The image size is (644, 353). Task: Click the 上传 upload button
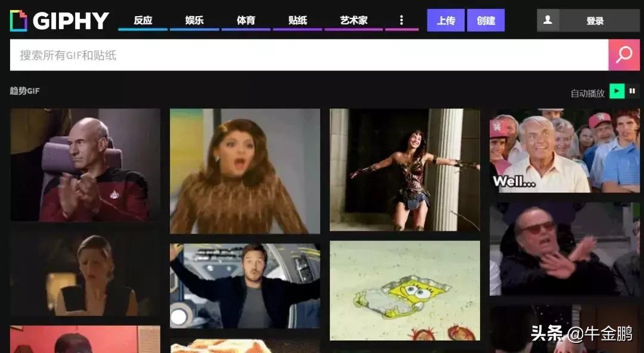coord(445,20)
